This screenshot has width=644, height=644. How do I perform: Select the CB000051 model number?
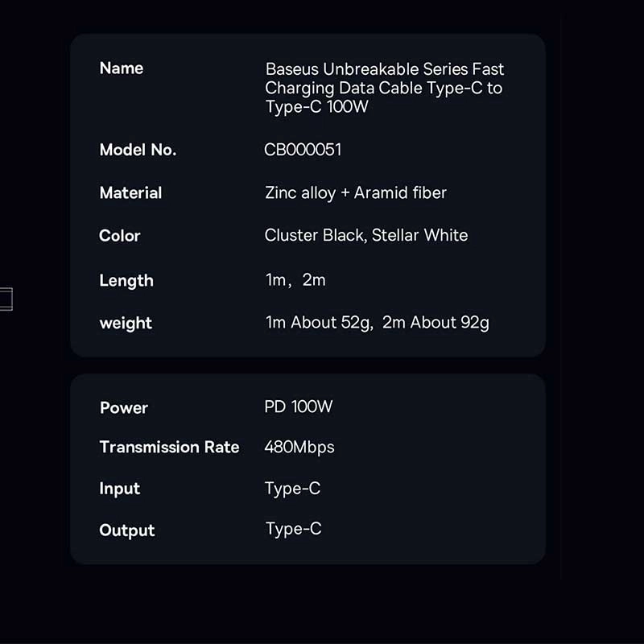point(303,150)
